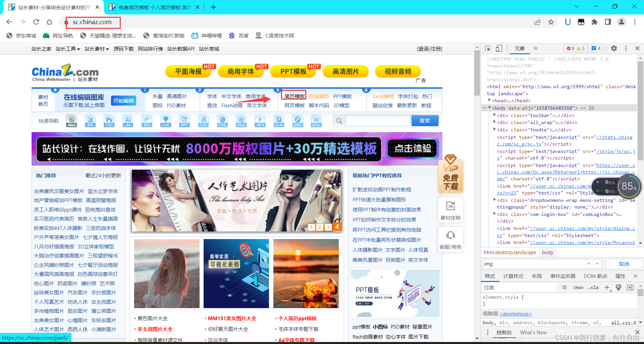Screen dimensions: 644x344
Task: Expand the div class toolbar node
Action: pos(495,115)
